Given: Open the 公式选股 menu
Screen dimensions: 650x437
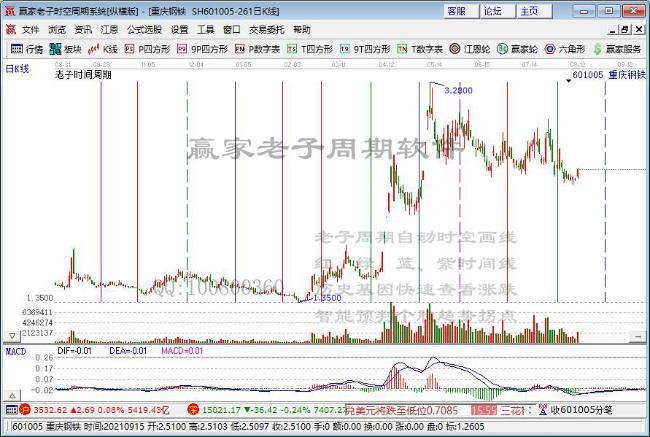Looking at the screenshot, I should [144, 30].
